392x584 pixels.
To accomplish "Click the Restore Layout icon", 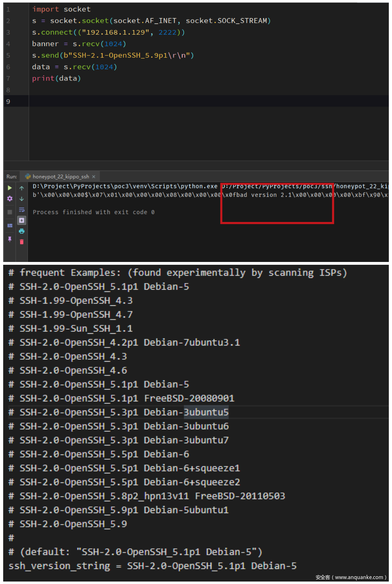I will tap(10, 226).
